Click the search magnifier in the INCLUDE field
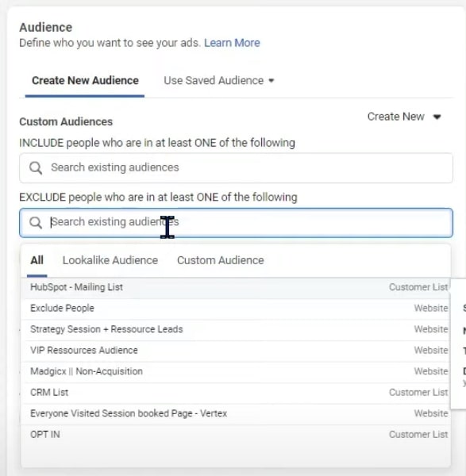Viewport: 466px width, 476px height. tap(36, 168)
